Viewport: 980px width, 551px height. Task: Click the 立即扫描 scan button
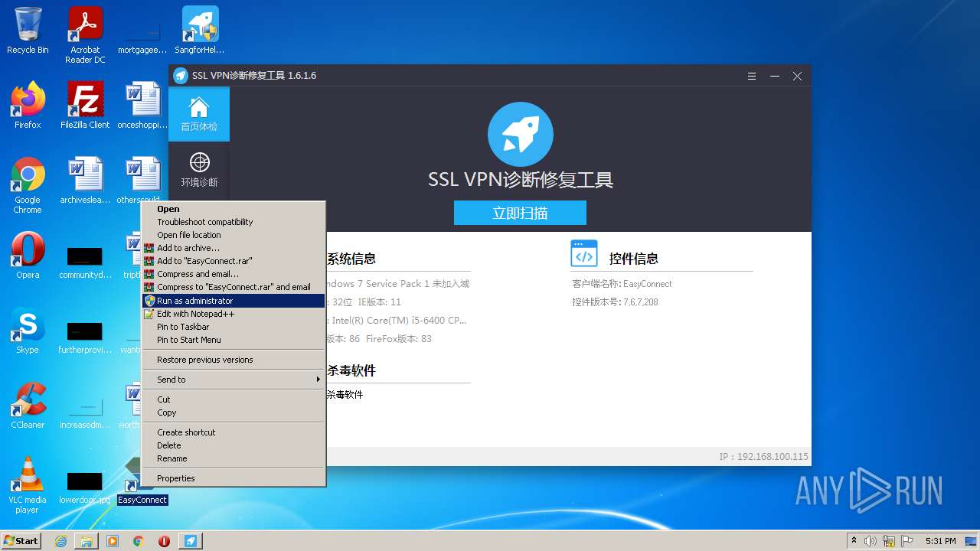coord(520,213)
